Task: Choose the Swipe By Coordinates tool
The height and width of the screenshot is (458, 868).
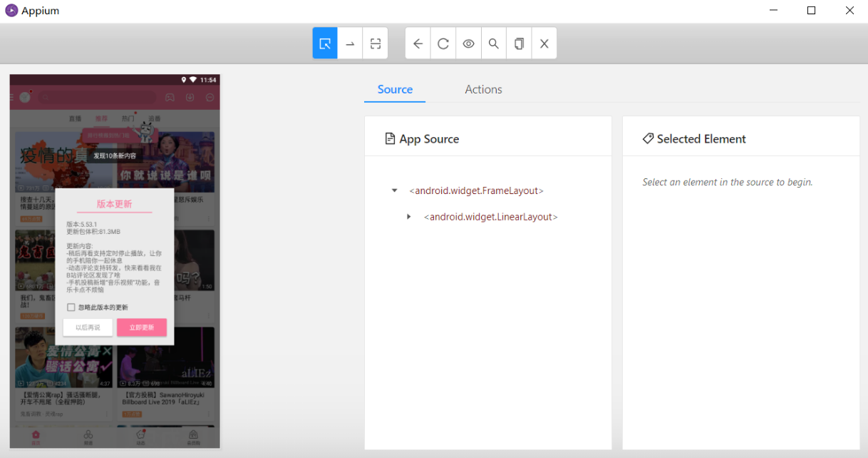Action: pos(350,44)
